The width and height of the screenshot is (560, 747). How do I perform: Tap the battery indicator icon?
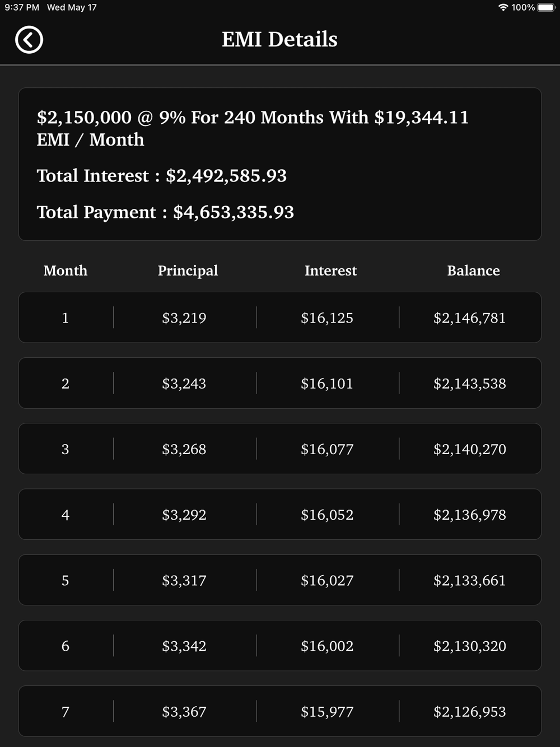coord(547,7)
